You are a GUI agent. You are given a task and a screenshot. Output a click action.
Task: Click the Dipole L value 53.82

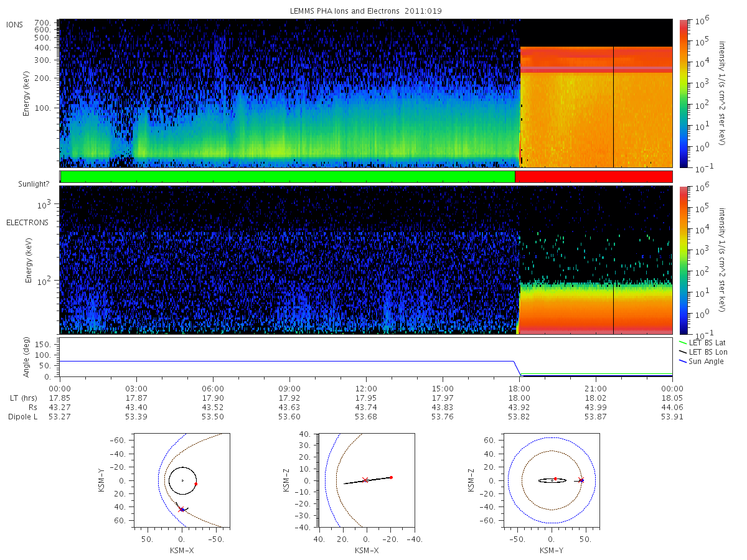click(519, 416)
